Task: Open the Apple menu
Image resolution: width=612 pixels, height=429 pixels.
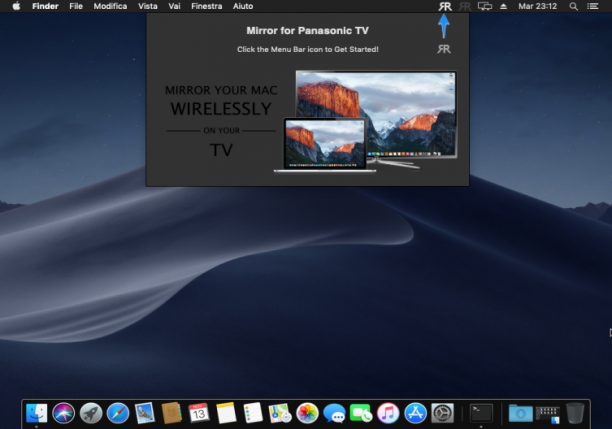Action: click(16, 6)
